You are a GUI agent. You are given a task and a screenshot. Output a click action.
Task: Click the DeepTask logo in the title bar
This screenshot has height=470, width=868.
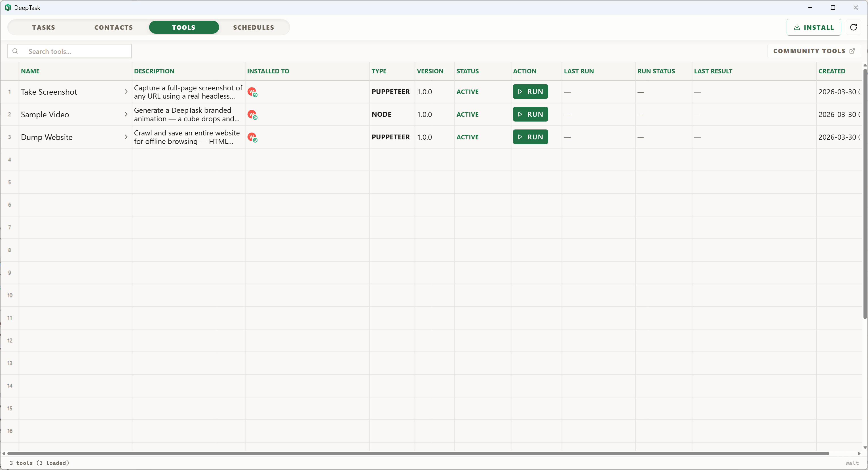[x=8, y=7]
